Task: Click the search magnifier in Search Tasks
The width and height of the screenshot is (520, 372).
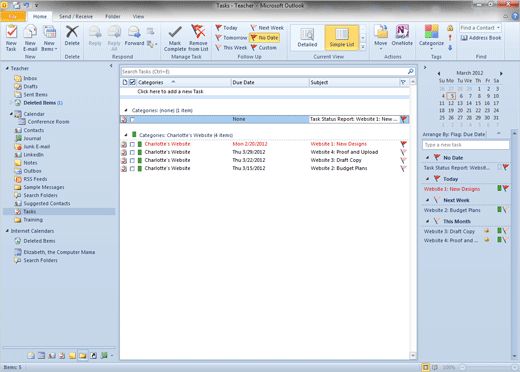Action: pos(410,71)
